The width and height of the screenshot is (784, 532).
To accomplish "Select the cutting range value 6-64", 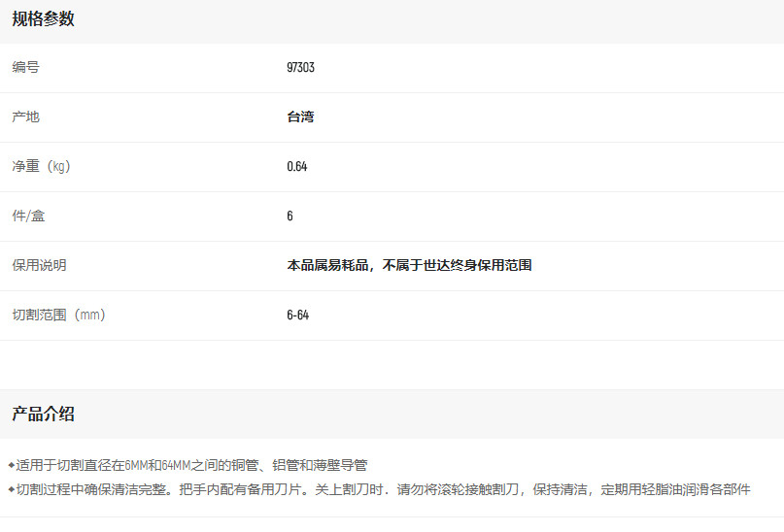I will click(297, 316).
